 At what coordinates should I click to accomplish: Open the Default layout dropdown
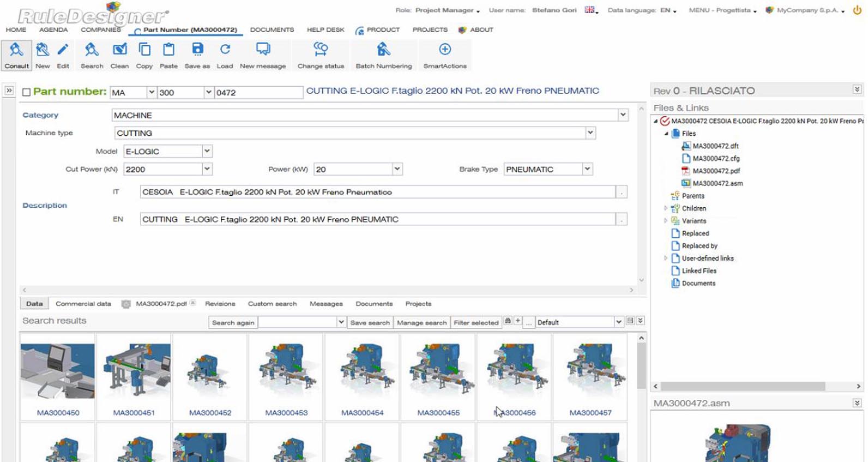coord(619,322)
